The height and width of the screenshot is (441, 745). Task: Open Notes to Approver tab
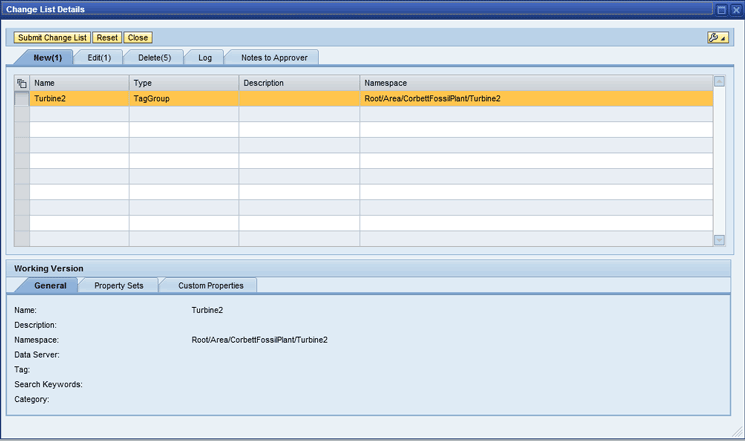click(x=274, y=58)
